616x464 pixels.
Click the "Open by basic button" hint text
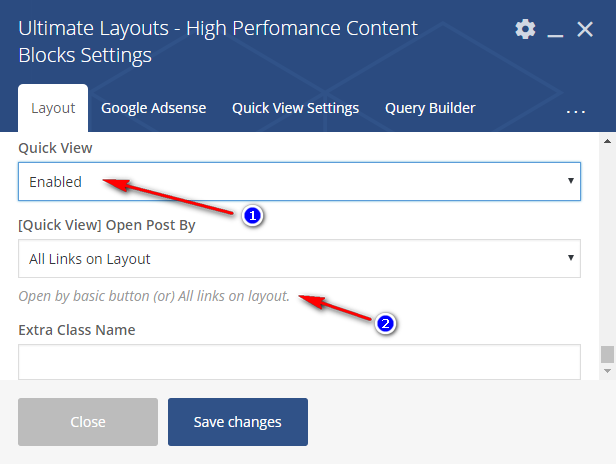click(153, 297)
